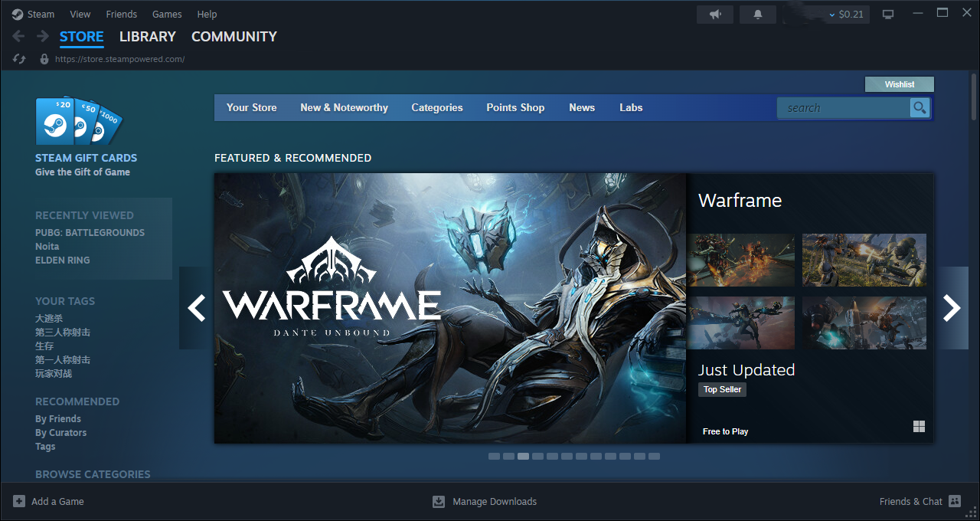Show the next featured game with the right arrow

[x=952, y=308]
